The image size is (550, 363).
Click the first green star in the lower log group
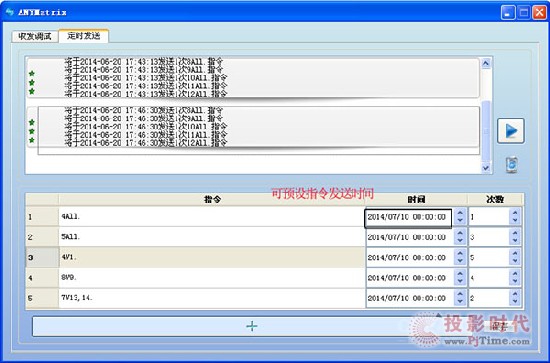32,122
